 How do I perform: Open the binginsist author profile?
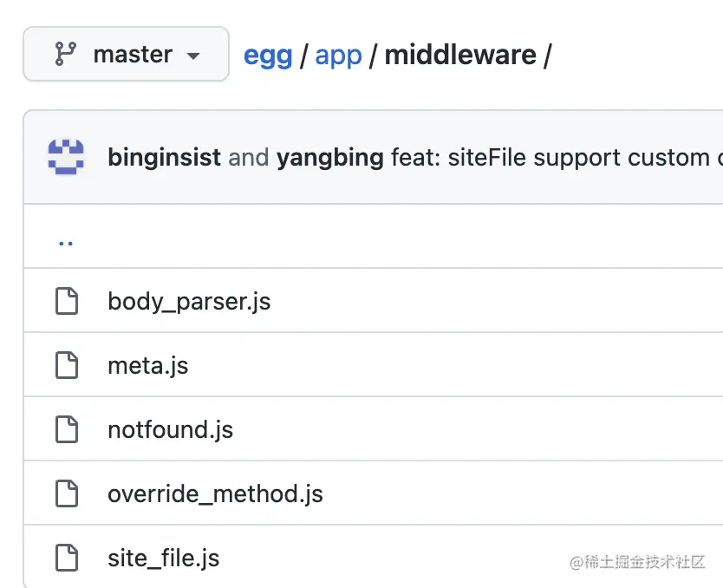(x=164, y=158)
